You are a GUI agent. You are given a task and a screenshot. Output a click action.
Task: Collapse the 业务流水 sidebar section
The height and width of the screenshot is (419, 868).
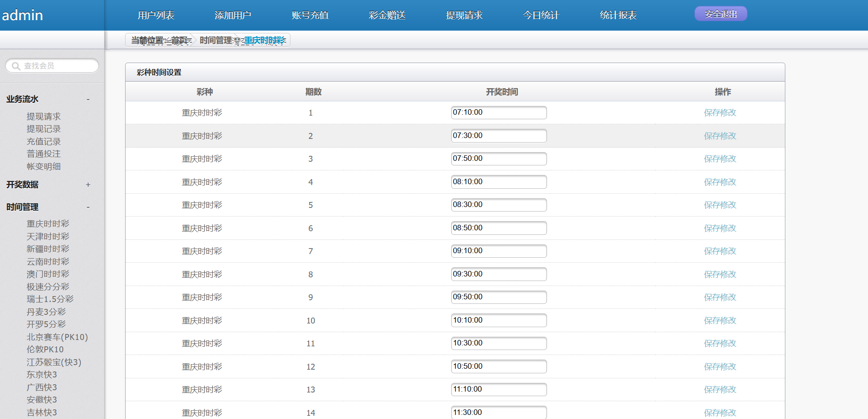point(88,100)
